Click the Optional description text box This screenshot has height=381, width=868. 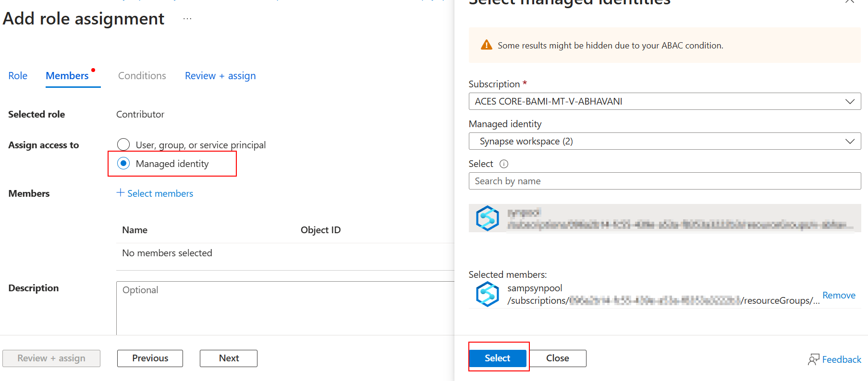point(285,308)
